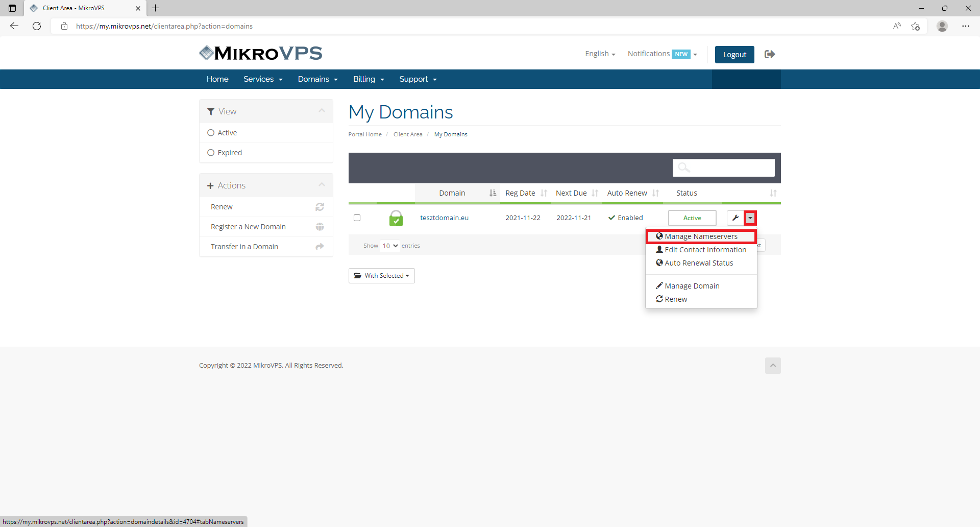Viewport: 980px width, 527px height.
Task: Tick the checkbox for tesztdomain.eu
Action: [357, 218]
